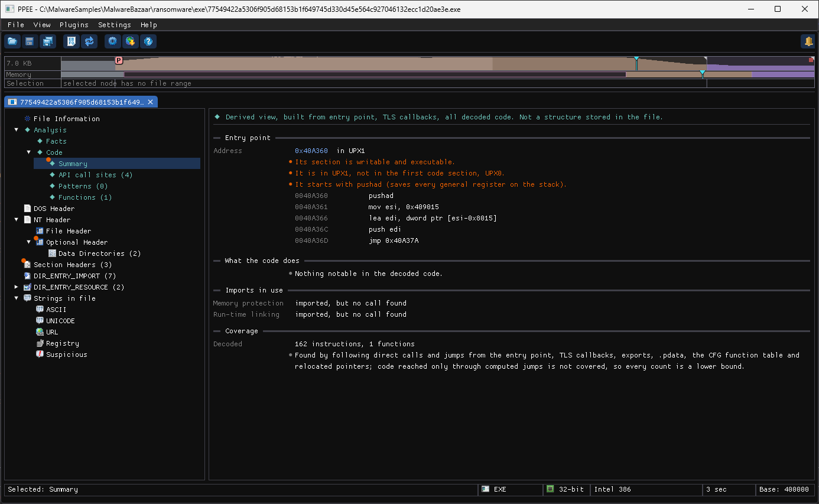Click the Save All multi-floppy icon
This screenshot has width=819, height=504.
[47, 41]
